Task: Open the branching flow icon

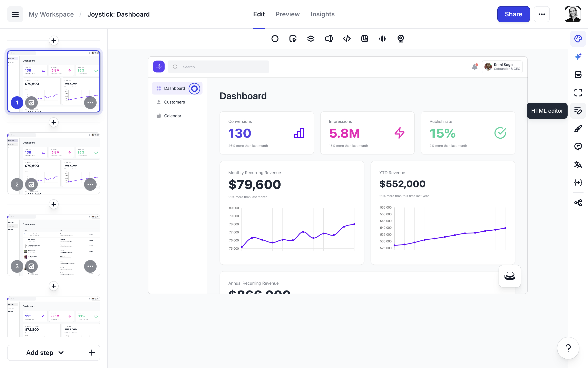Action: pos(578,203)
